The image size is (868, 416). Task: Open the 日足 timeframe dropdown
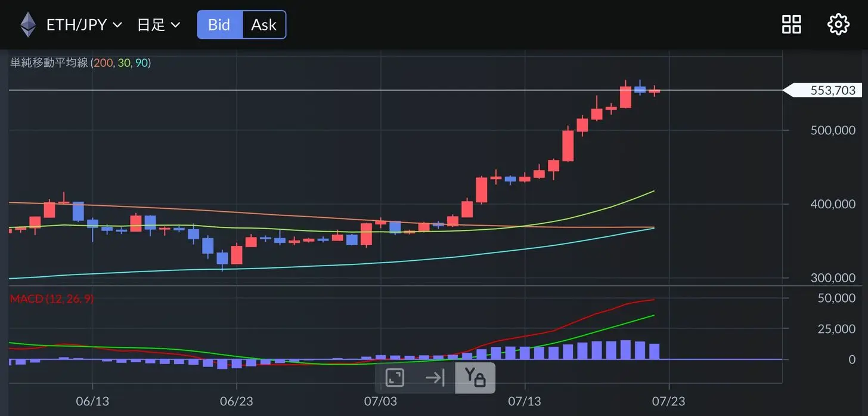159,25
